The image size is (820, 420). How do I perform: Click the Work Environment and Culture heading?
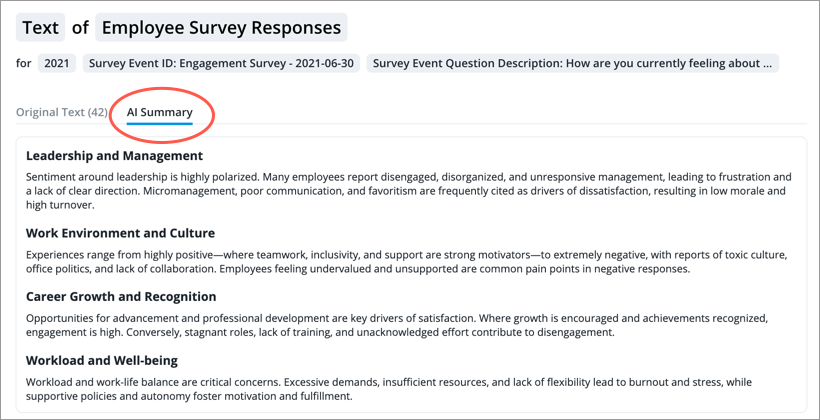120,233
